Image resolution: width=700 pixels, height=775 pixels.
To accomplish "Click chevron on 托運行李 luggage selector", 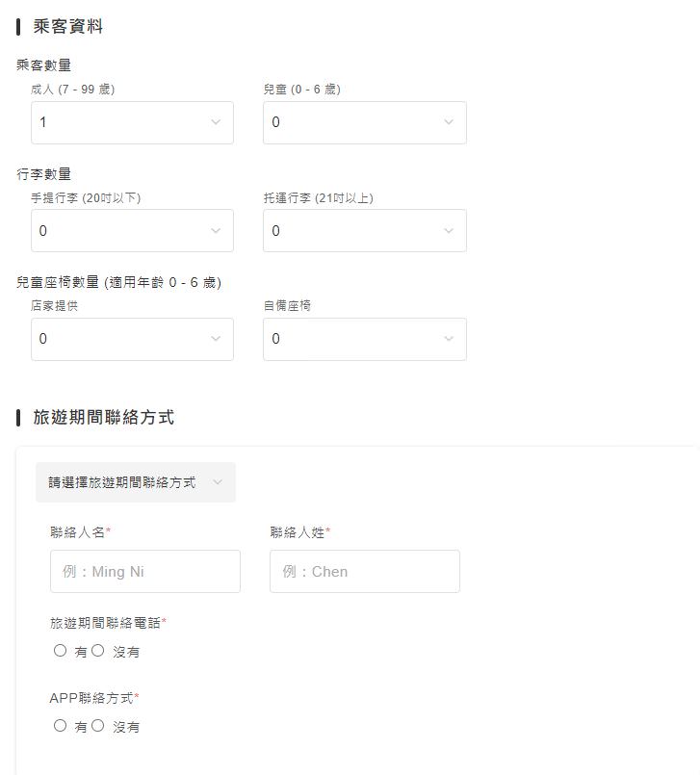I will point(447,230).
